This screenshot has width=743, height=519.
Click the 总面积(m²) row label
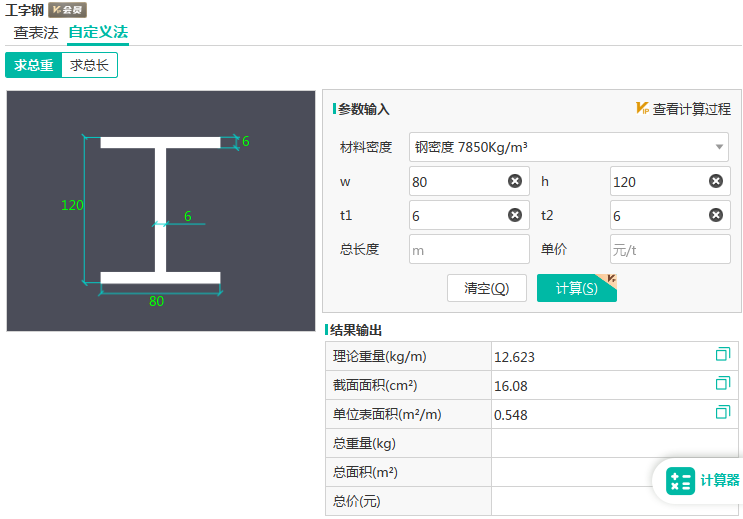pos(365,472)
